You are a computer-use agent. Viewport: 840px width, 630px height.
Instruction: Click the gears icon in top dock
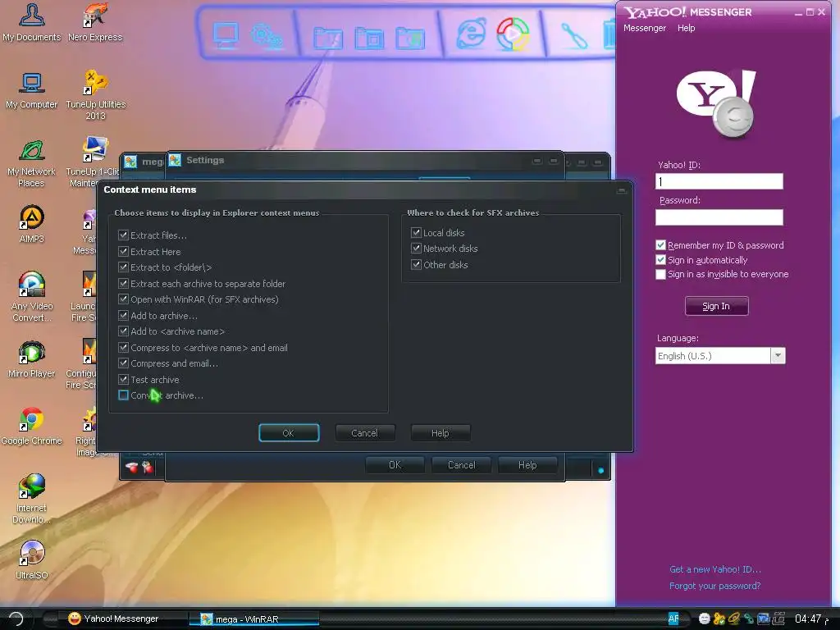tap(267, 35)
